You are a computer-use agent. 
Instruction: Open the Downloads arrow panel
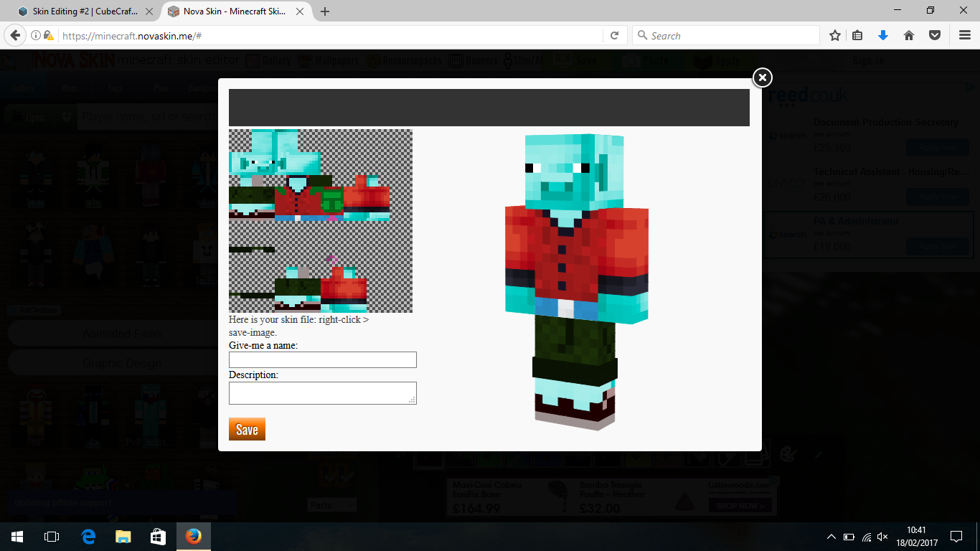coord(883,35)
